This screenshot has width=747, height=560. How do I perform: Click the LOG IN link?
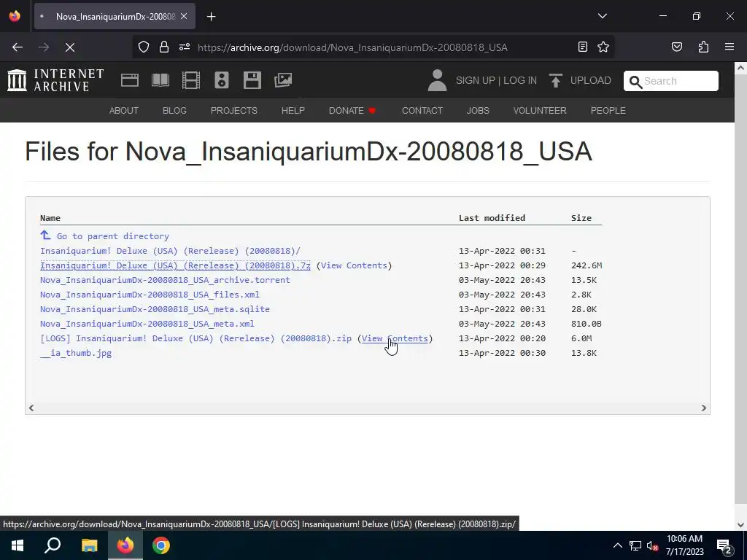(519, 80)
